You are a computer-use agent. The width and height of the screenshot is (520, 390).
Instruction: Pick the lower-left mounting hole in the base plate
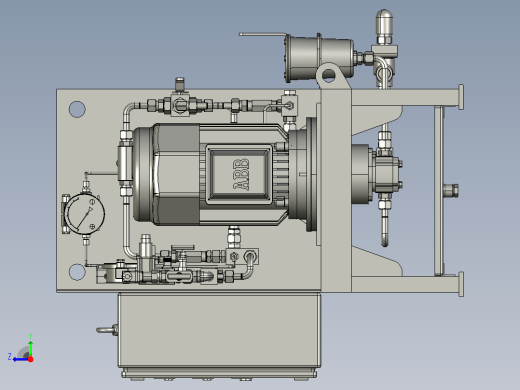(77, 272)
